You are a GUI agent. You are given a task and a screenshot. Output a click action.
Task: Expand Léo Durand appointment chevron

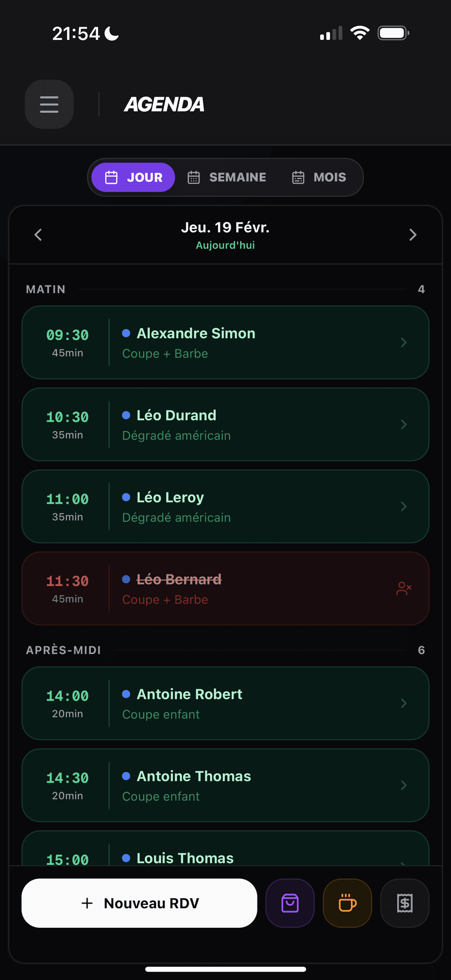pos(404,424)
